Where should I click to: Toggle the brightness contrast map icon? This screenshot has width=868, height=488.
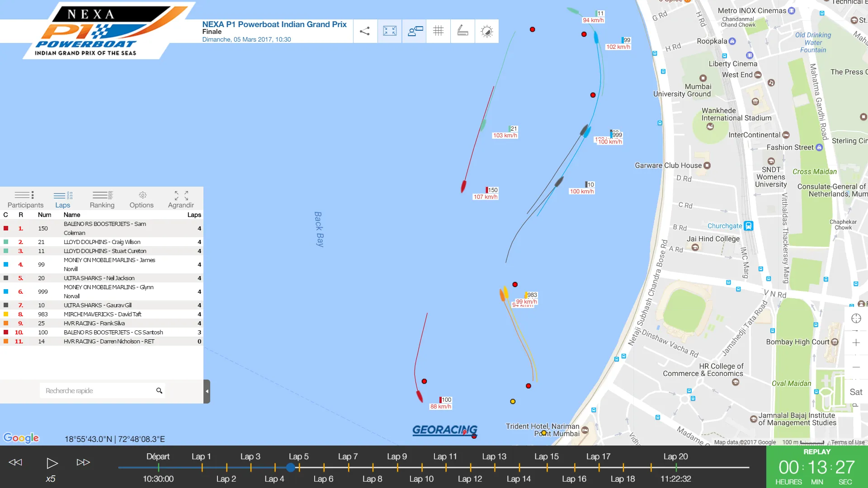[487, 31]
